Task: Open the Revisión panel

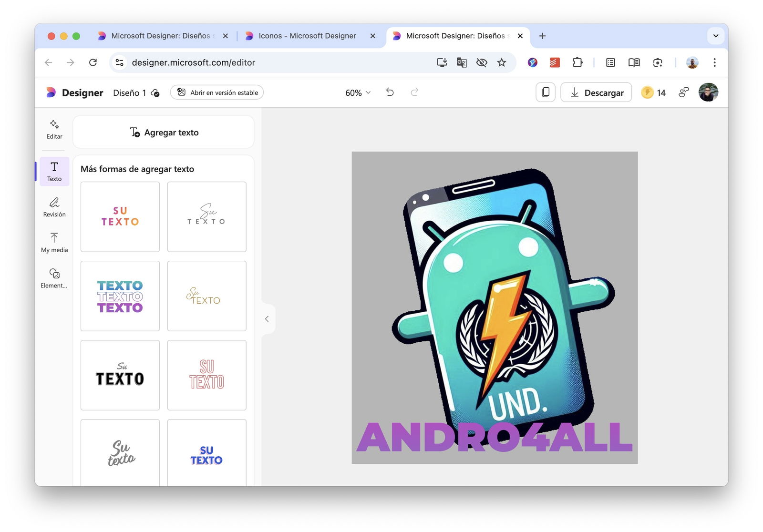Action: pos(54,207)
